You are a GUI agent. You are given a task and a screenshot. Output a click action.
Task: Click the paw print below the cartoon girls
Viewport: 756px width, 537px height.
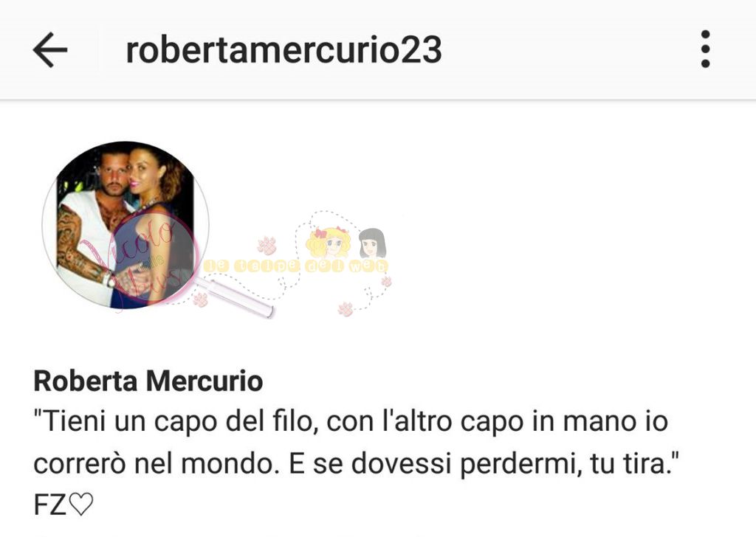pos(346,309)
